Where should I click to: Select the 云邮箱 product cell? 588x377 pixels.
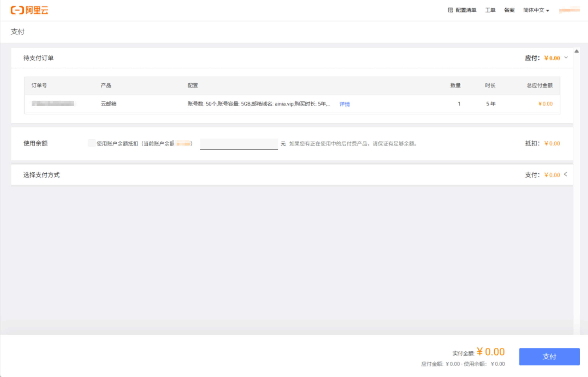coord(109,103)
